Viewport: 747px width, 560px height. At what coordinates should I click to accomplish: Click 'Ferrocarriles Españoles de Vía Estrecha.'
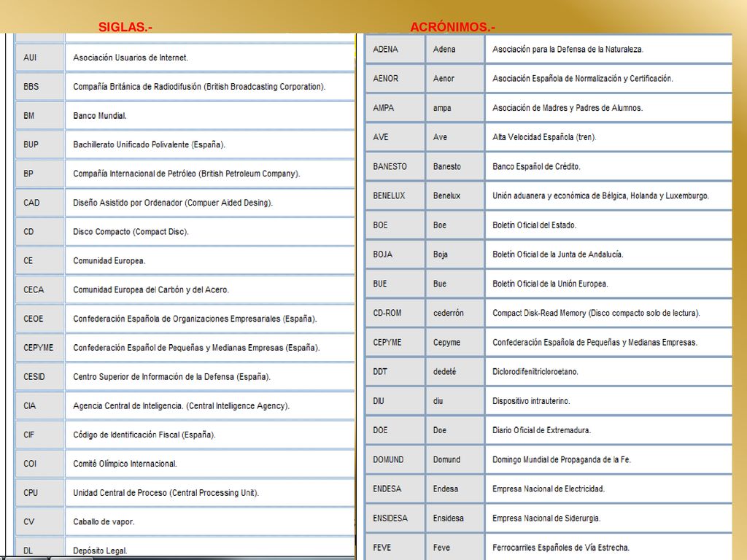pyautogui.click(x=561, y=548)
